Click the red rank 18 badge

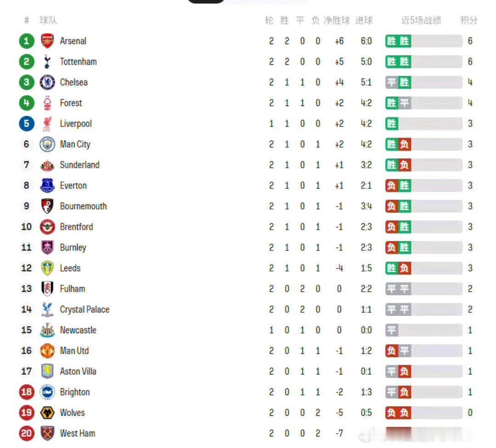[27, 392]
